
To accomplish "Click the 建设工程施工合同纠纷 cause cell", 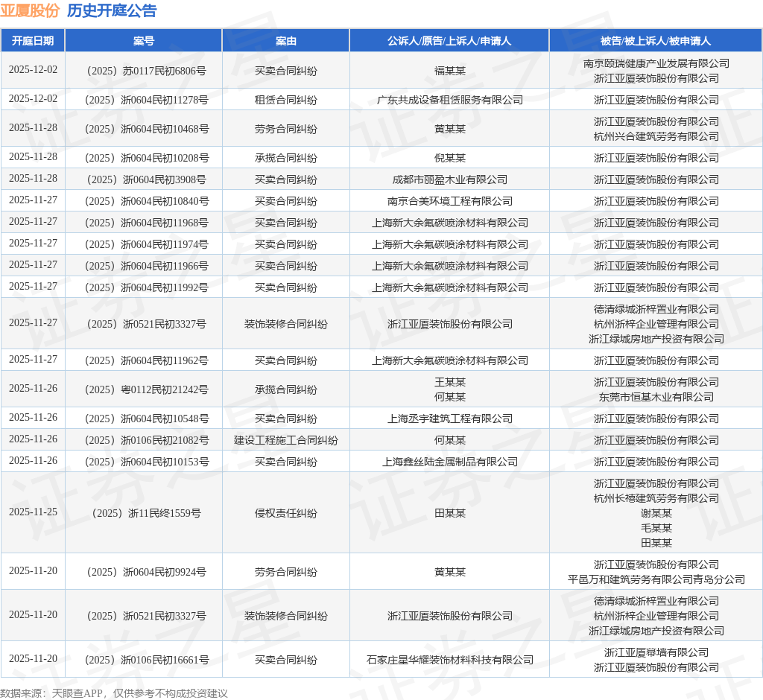I will pyautogui.click(x=285, y=441).
